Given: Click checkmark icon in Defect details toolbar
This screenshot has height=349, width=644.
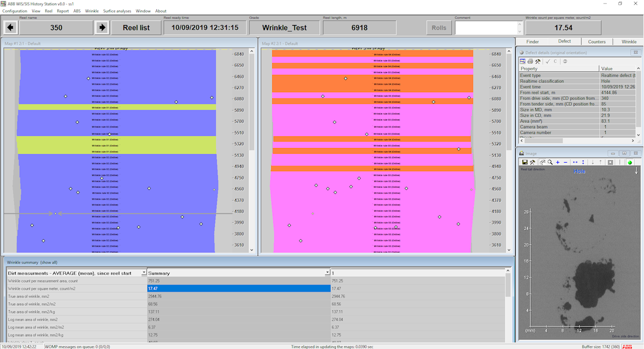Looking at the screenshot, I should (x=548, y=61).
